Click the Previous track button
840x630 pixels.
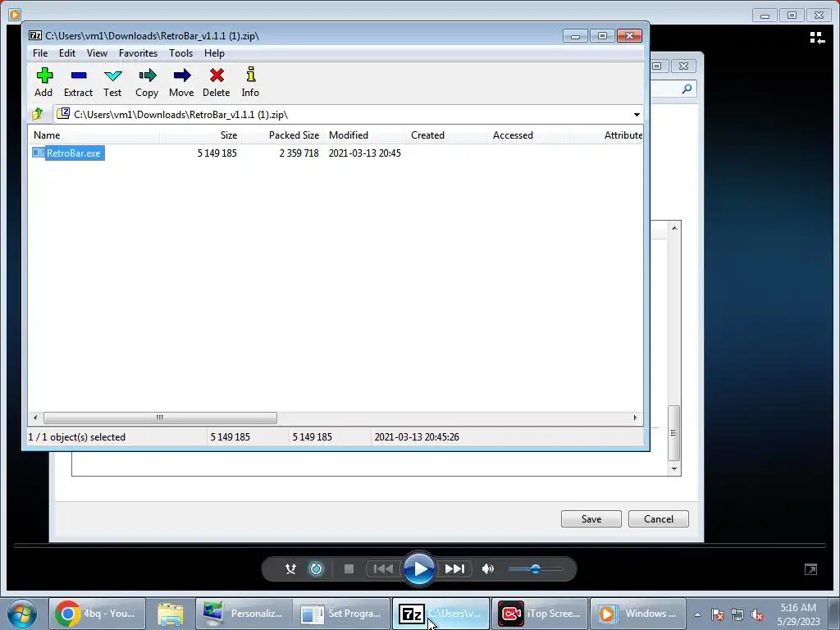click(x=383, y=569)
